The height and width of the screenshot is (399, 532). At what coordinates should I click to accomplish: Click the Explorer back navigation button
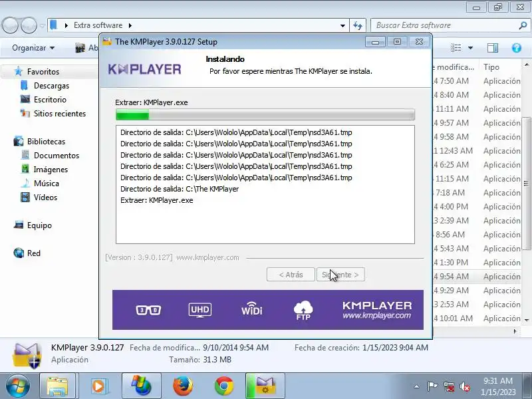[x=10, y=25]
